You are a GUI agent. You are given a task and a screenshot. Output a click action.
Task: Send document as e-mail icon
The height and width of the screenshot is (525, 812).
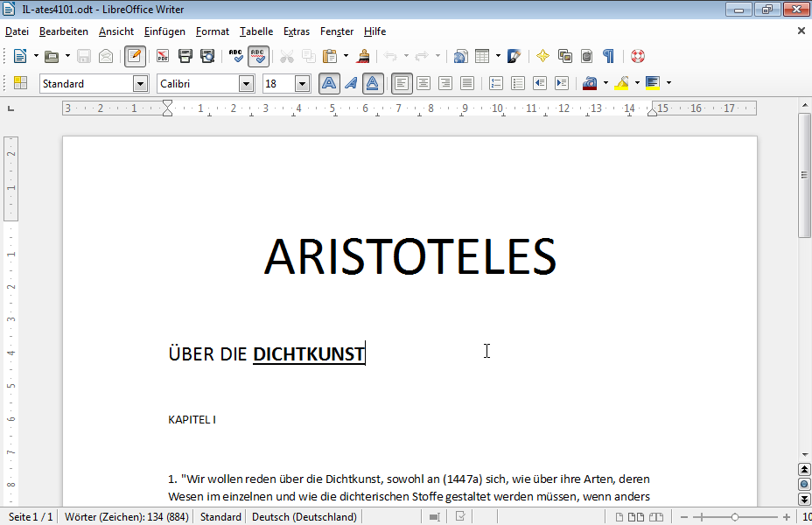(x=106, y=56)
